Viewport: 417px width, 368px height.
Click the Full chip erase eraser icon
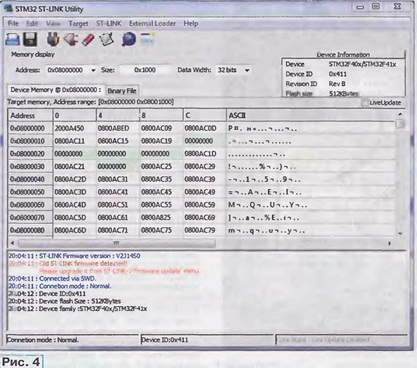88,40
